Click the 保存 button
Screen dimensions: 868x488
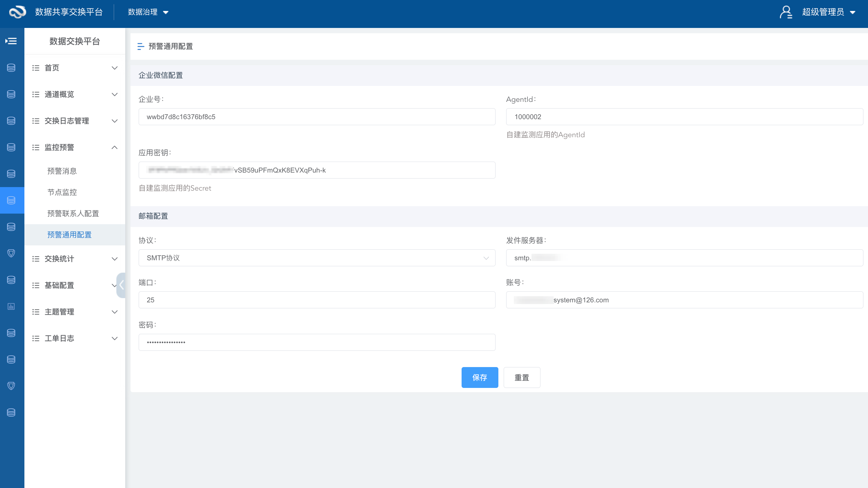479,377
